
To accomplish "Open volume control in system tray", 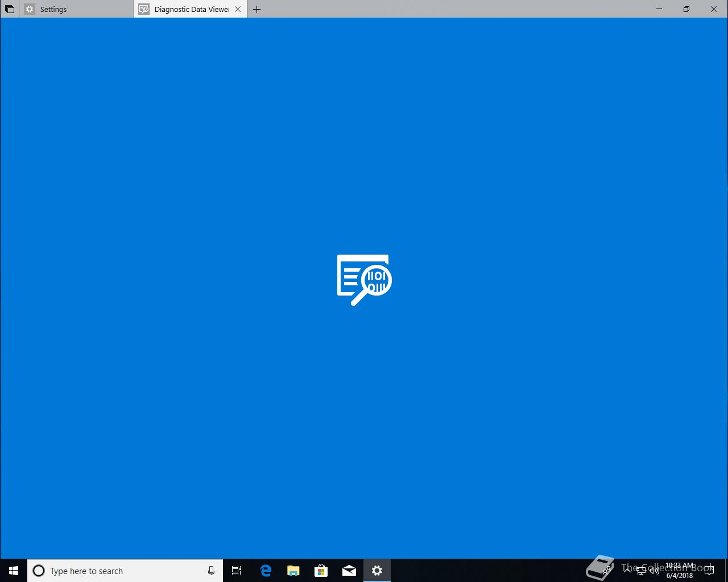I will pos(654,571).
